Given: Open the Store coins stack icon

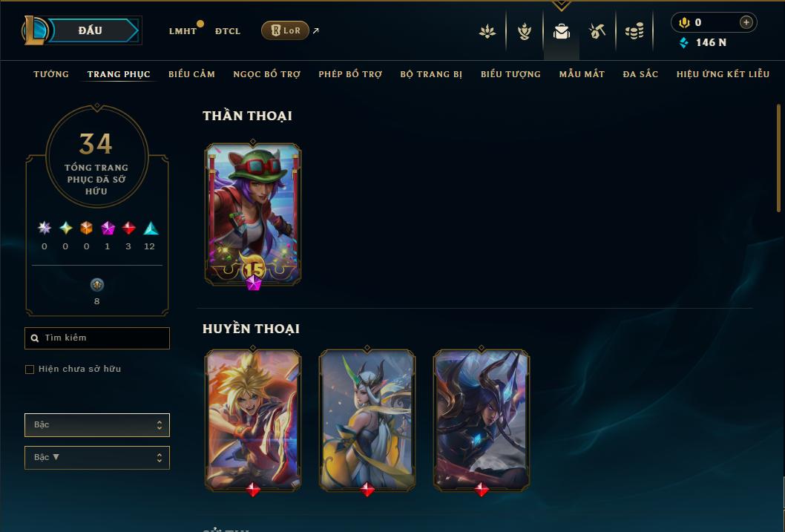Looking at the screenshot, I should pyautogui.click(x=634, y=31).
